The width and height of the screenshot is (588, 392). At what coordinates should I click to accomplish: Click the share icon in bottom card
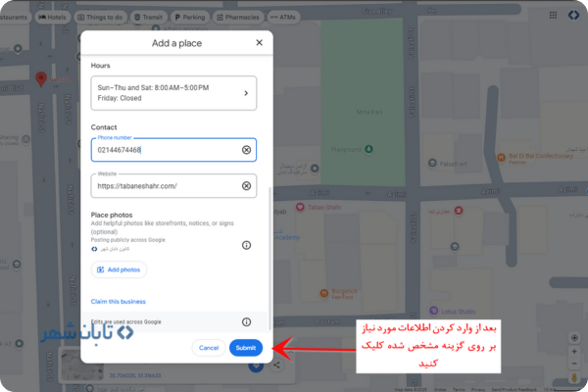pos(276,365)
